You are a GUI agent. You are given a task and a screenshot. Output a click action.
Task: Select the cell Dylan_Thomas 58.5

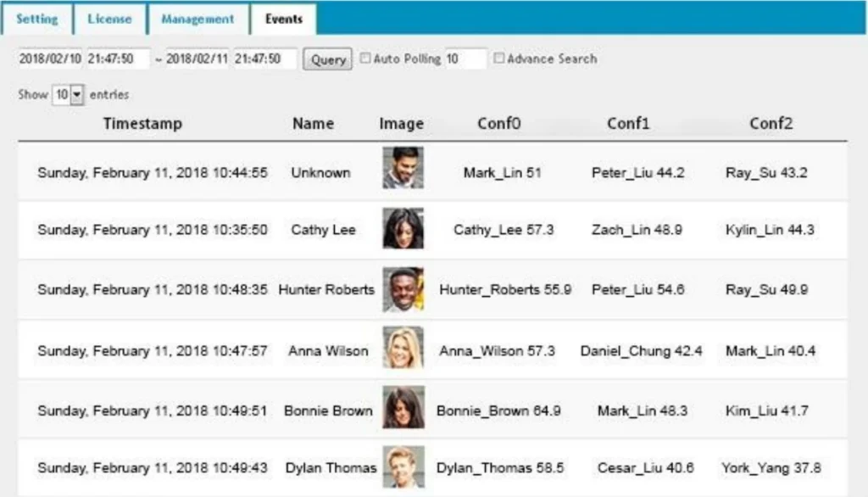point(500,468)
